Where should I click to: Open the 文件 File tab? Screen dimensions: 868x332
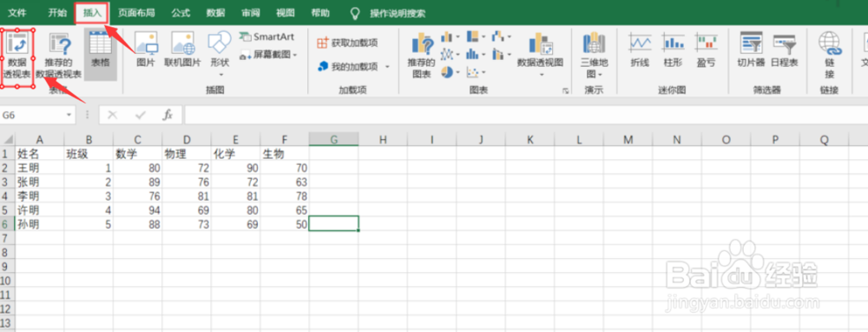[17, 13]
